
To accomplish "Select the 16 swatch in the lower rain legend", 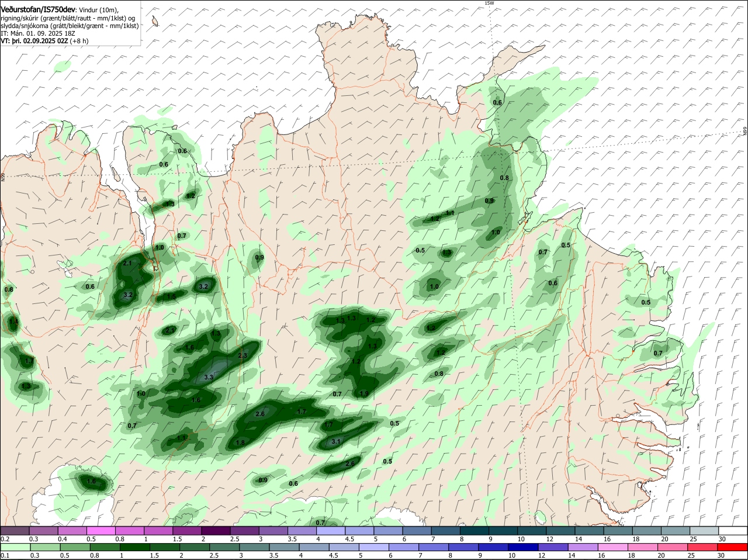I will pos(612,548).
